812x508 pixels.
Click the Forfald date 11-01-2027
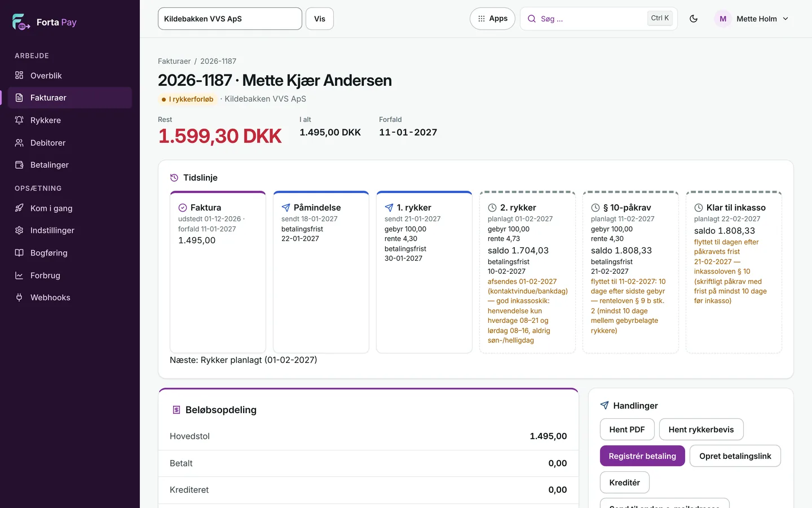pyautogui.click(x=408, y=133)
